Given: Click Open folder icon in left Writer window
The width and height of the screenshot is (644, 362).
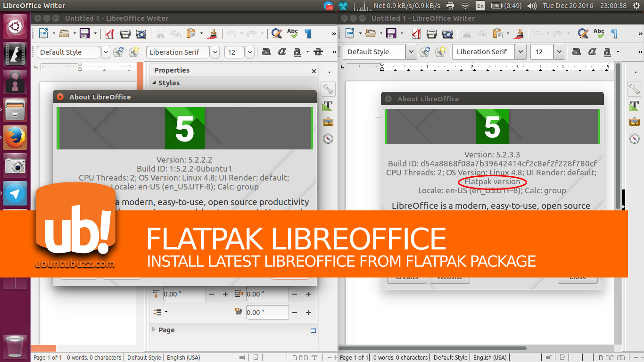Looking at the screenshot, I should 64,33.
